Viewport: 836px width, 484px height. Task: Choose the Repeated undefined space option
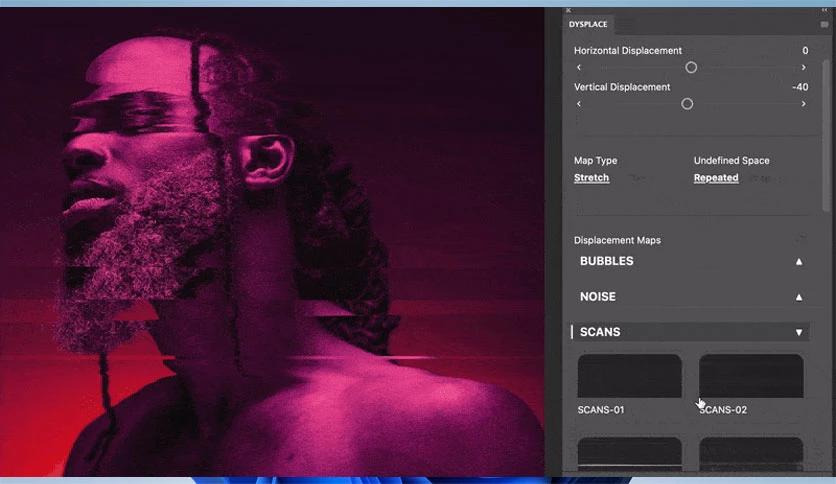[x=716, y=178]
